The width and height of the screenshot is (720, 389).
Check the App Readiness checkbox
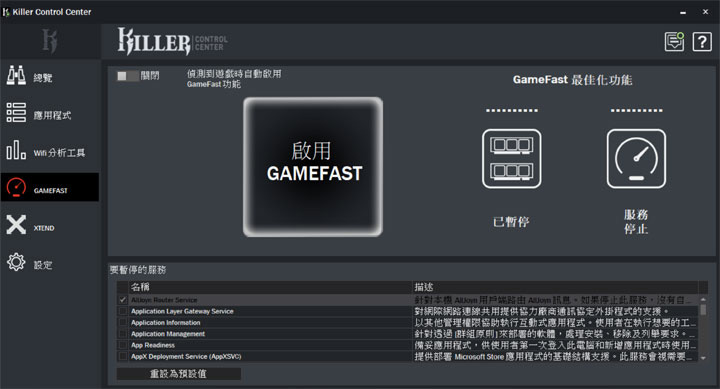123,345
